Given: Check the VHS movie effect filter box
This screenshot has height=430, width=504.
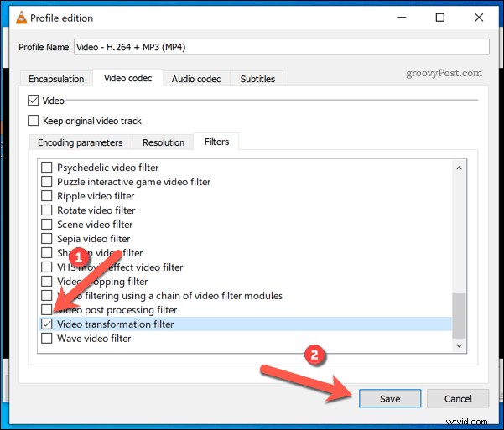Looking at the screenshot, I should pyautogui.click(x=47, y=267).
